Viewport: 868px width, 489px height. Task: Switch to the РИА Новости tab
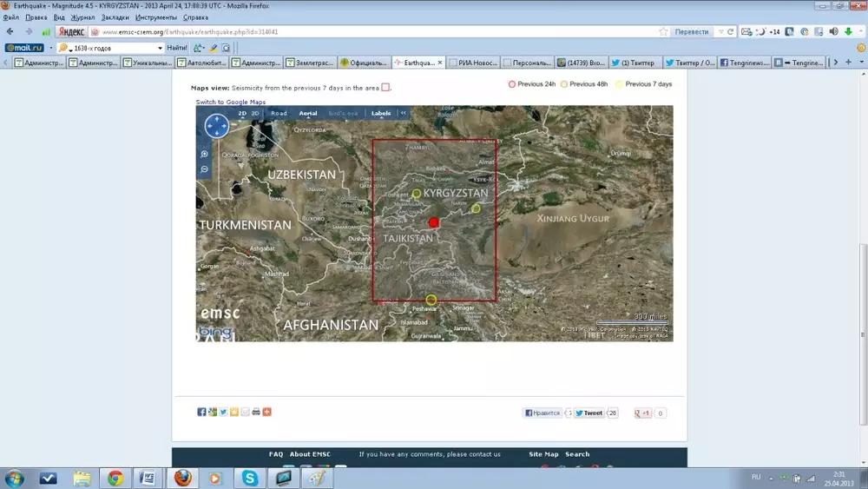click(x=474, y=63)
